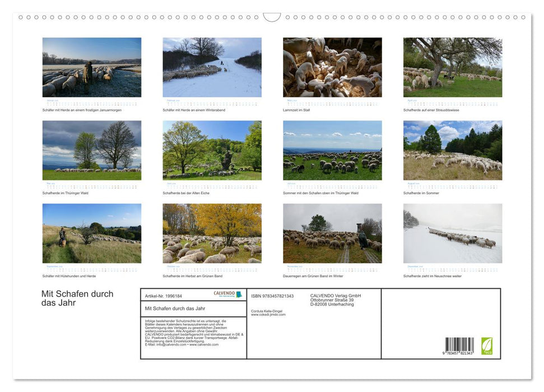The width and height of the screenshot is (544, 392).
Task: Open the 'Schafherde bei der Alten Eiche' photo
Action: (212, 150)
